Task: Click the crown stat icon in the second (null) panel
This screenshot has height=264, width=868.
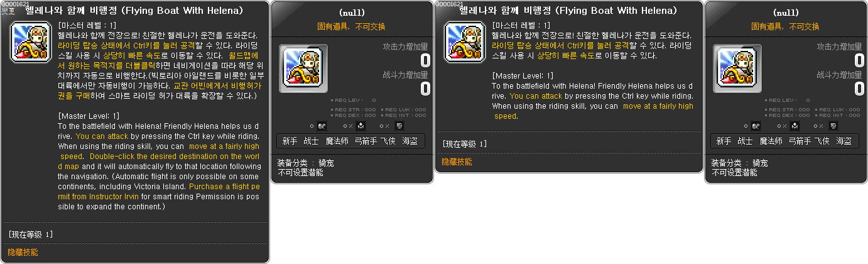Action: pos(794,126)
